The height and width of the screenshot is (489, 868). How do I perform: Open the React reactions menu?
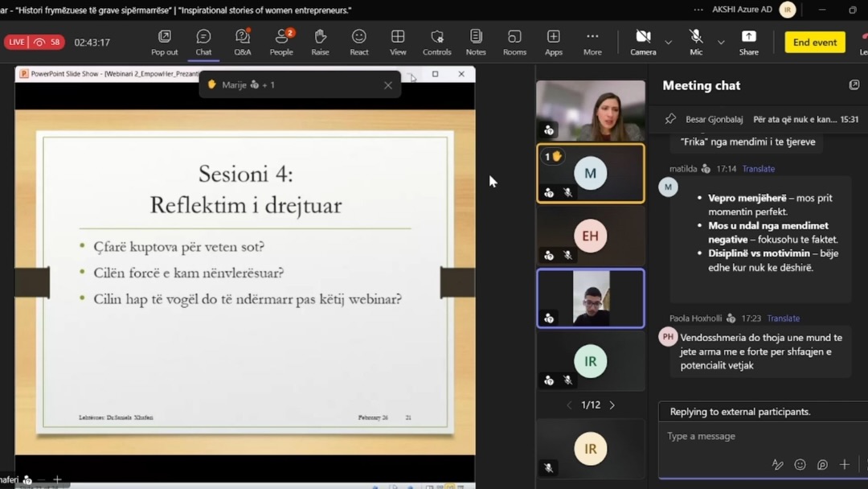coord(358,42)
